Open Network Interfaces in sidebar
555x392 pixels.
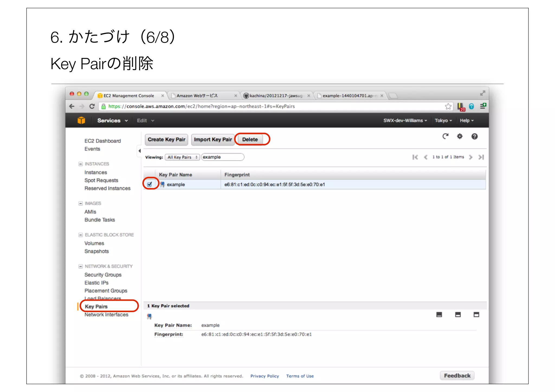pyautogui.click(x=106, y=315)
